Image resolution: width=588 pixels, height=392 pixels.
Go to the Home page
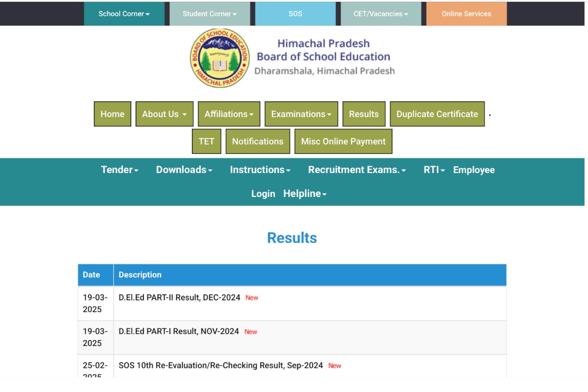113,114
